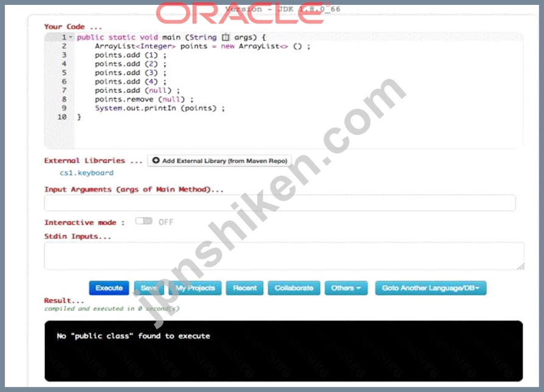544x392 pixels.
Task: Collapse code fold arrow on line 1
Action: point(71,37)
